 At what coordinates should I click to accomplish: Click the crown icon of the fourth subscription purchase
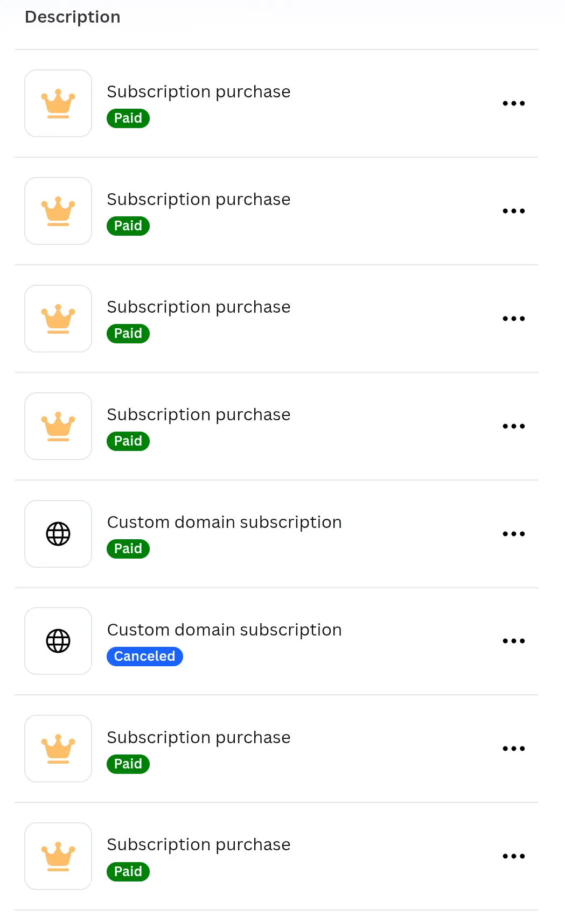pos(58,426)
